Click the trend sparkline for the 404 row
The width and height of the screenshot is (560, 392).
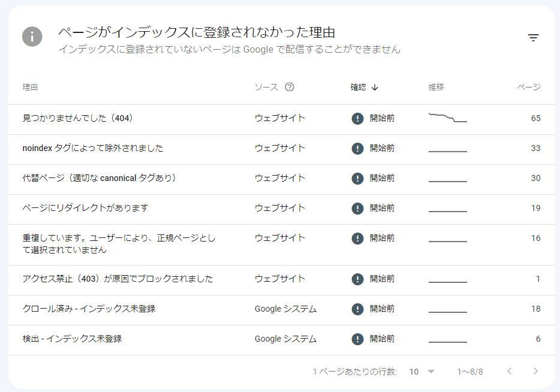pos(447,117)
